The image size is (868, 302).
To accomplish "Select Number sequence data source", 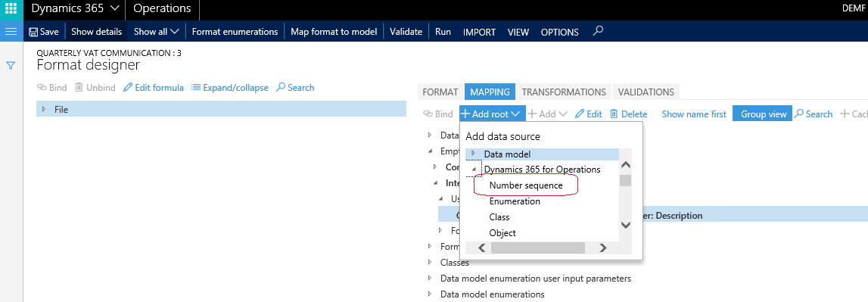I will tap(526, 185).
